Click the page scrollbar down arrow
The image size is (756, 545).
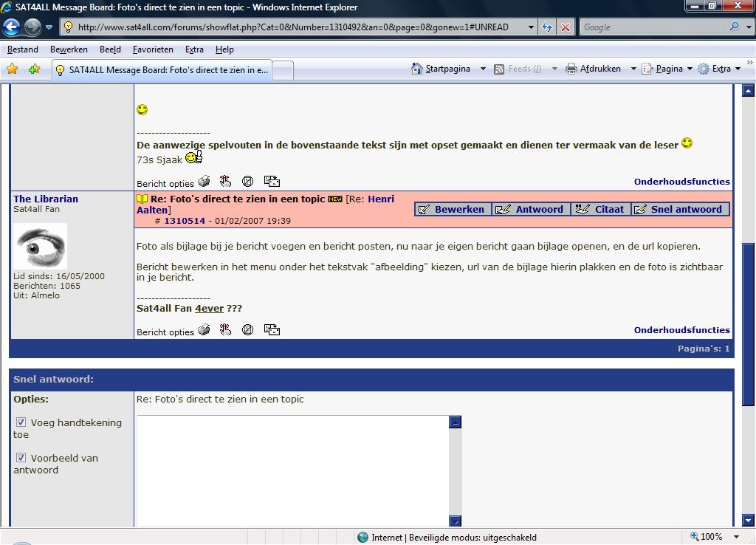[x=749, y=521]
